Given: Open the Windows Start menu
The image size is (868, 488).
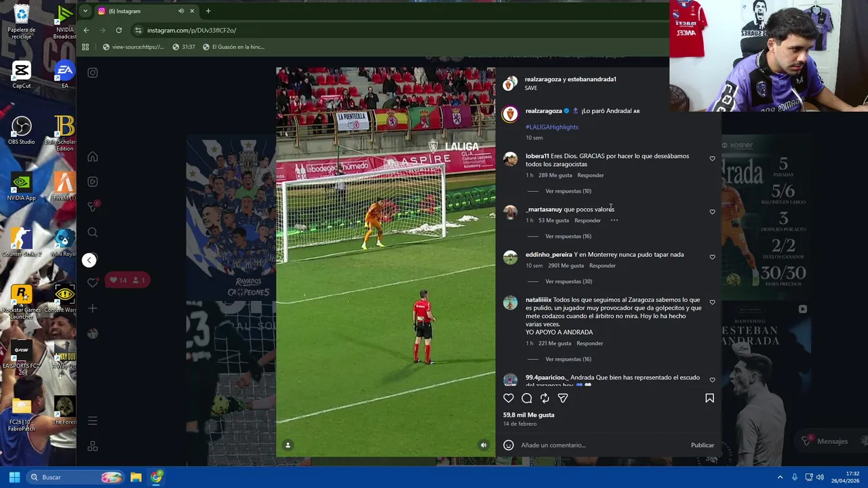Looking at the screenshot, I should (14, 477).
